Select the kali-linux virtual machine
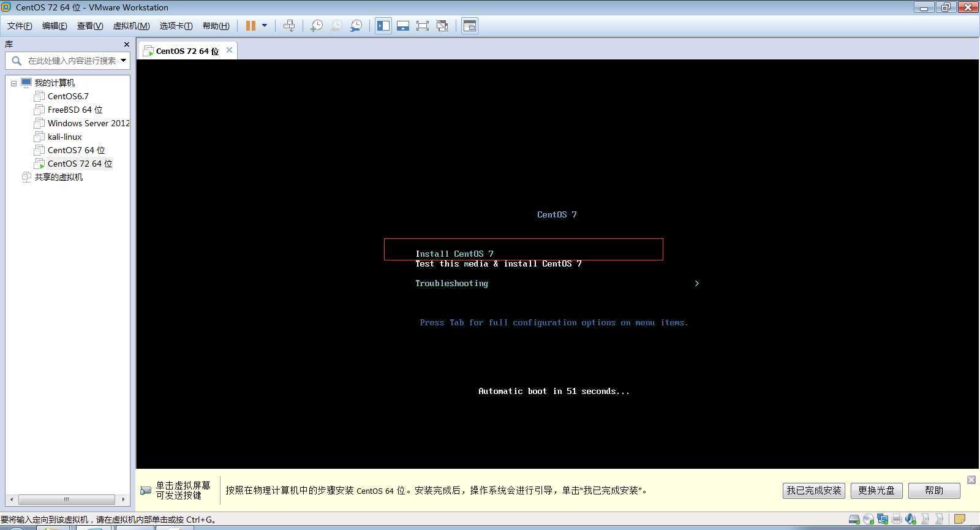 [x=64, y=137]
